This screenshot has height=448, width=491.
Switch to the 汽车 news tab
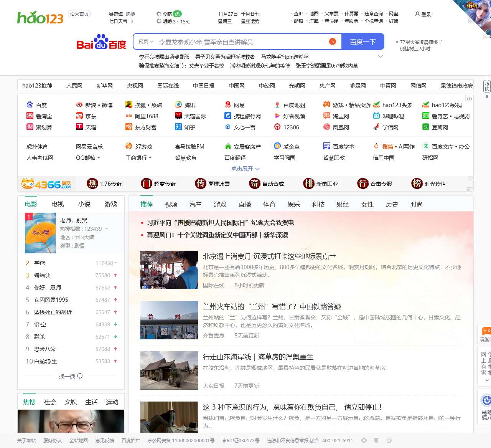coord(195,205)
